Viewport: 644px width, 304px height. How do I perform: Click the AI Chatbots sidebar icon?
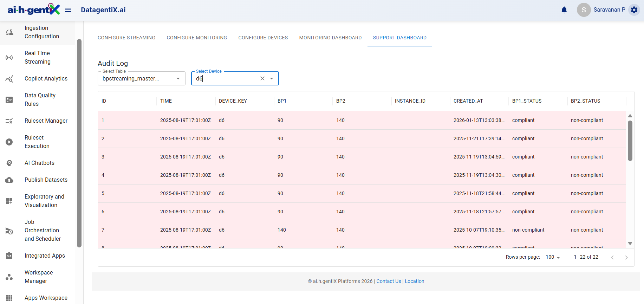tap(9, 163)
